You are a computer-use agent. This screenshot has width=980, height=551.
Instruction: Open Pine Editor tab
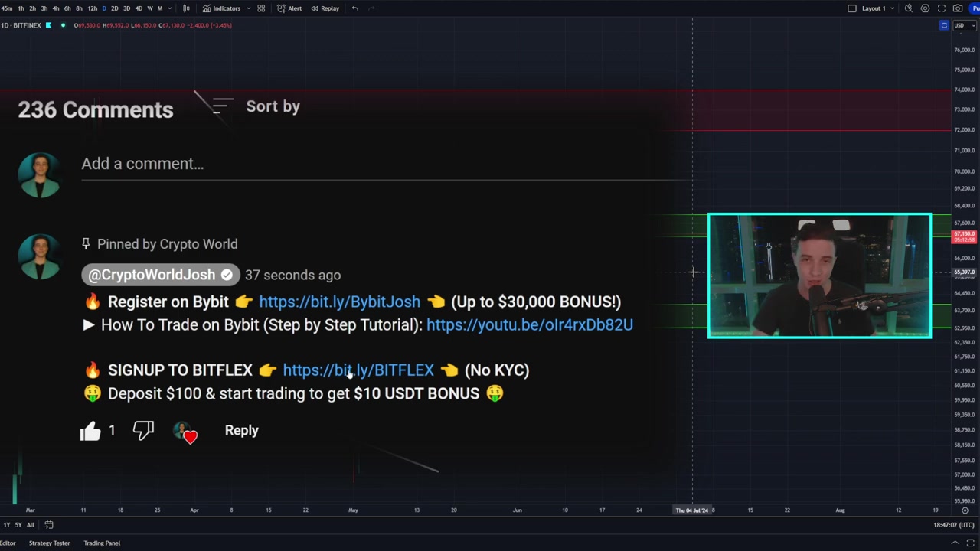pos(7,543)
